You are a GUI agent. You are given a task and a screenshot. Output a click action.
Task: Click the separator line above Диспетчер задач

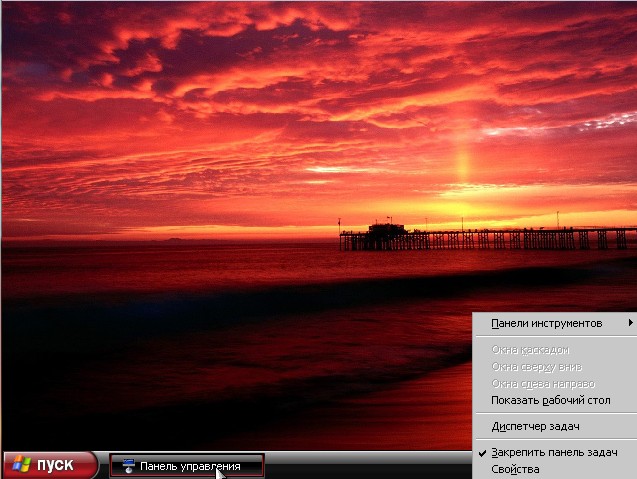[554, 413]
